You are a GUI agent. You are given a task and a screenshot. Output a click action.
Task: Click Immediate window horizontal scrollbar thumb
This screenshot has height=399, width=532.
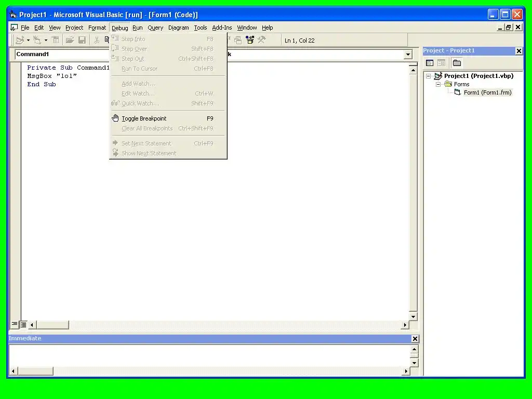pyautogui.click(x=35, y=371)
